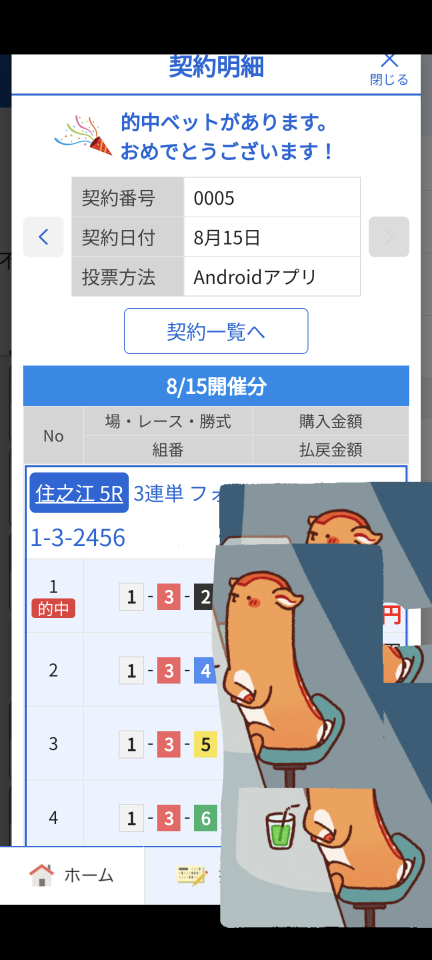
Task: Tap the party popper celebration icon
Action: tap(83, 135)
